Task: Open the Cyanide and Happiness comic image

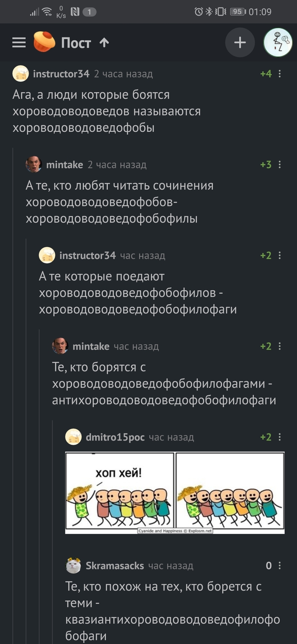Action: click(x=174, y=492)
